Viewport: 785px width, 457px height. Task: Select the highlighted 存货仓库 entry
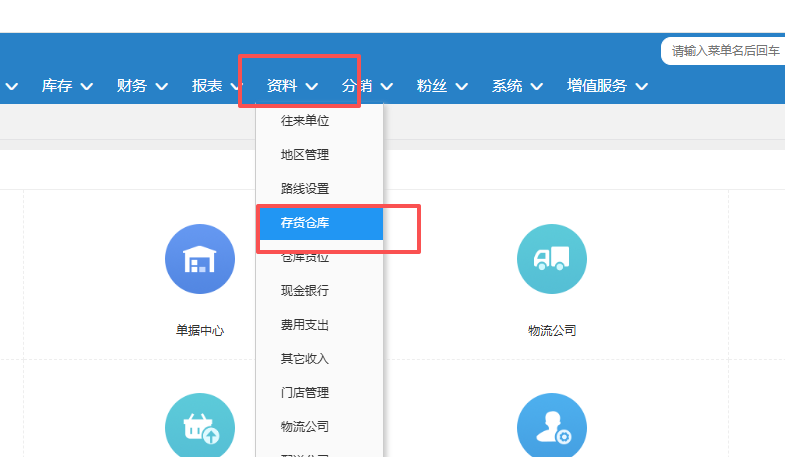pos(321,223)
